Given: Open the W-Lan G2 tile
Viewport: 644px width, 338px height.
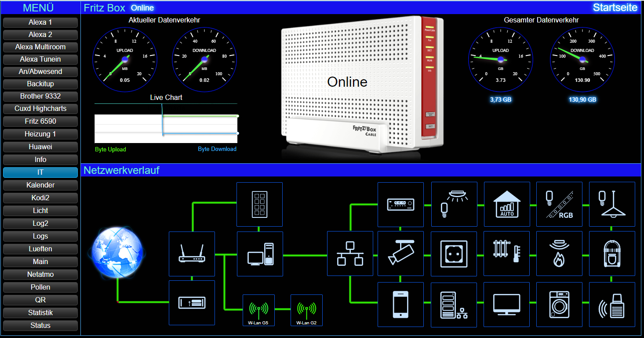Looking at the screenshot, I should point(306,310).
